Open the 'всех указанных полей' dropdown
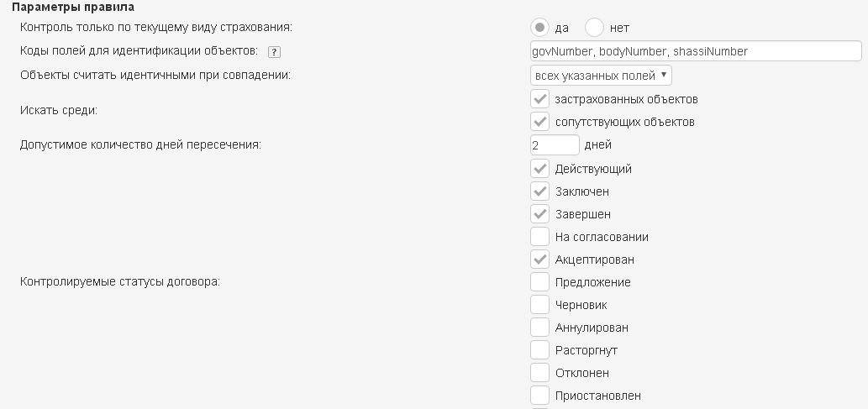 coord(602,76)
